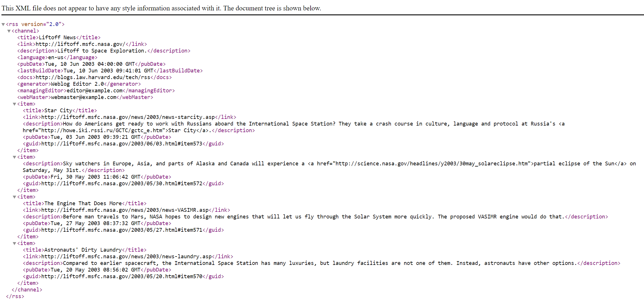Click the Weblog Editor 2.0 generator text
The height and width of the screenshot is (303, 644).
(77, 84)
